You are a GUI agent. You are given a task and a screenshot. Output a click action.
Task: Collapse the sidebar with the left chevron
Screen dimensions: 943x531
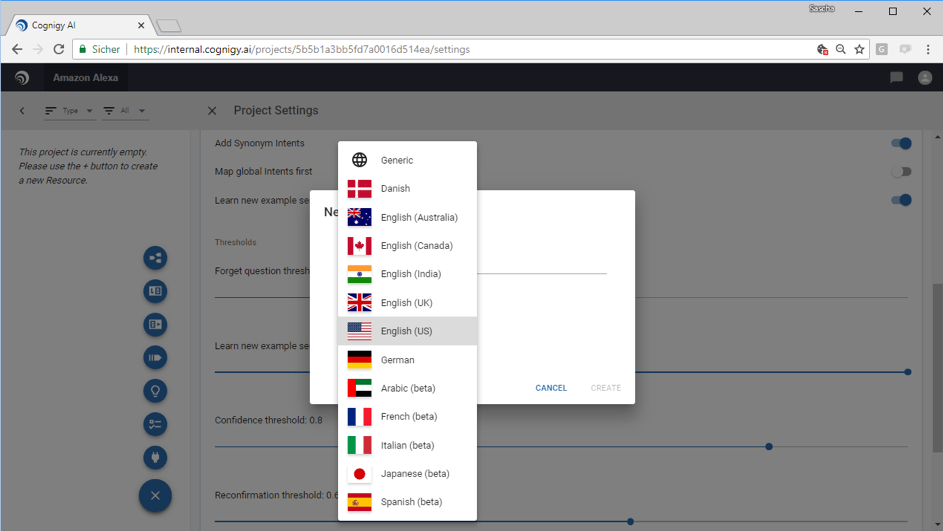click(x=22, y=111)
